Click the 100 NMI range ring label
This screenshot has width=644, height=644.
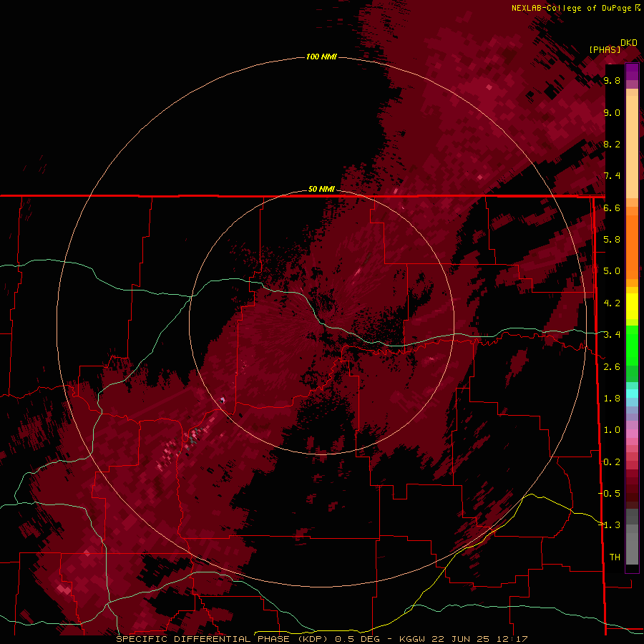[x=321, y=57]
